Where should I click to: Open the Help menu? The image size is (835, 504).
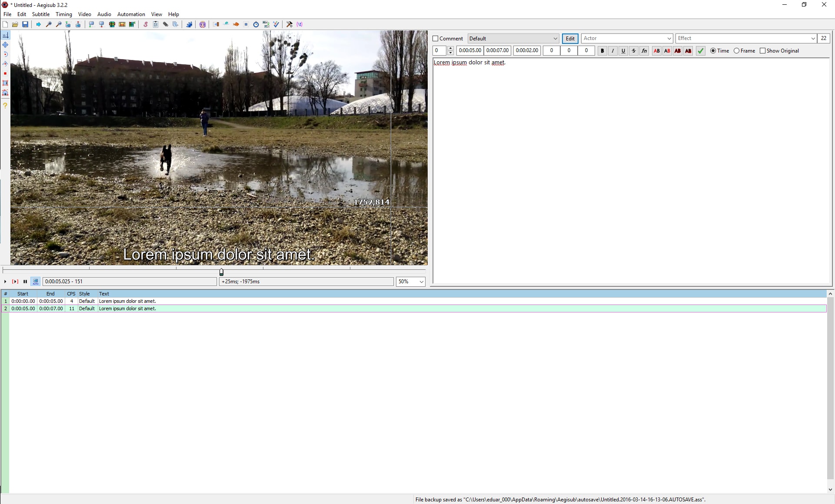click(173, 14)
